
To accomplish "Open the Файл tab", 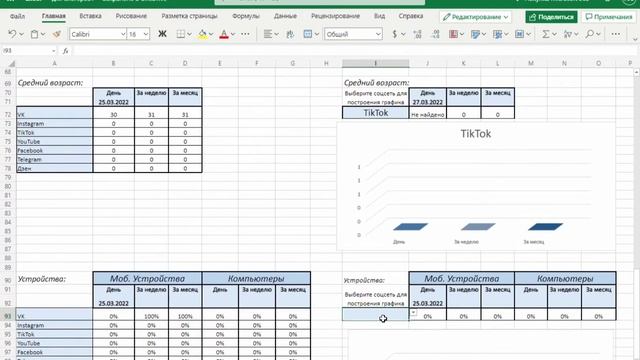I will click(17, 16).
